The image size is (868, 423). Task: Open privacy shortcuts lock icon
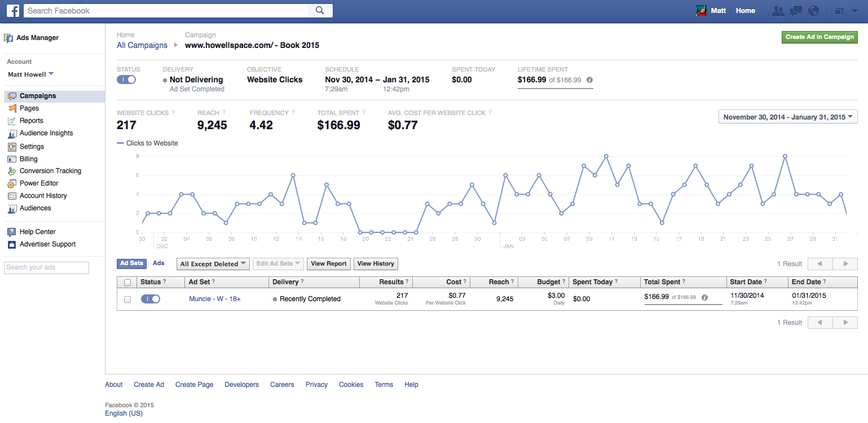(839, 11)
